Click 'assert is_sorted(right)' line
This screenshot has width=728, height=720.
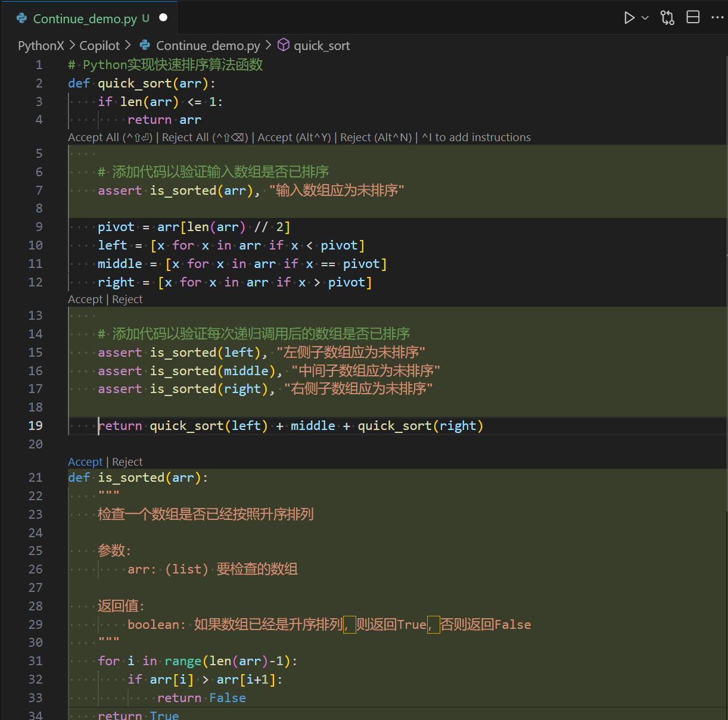click(265, 389)
